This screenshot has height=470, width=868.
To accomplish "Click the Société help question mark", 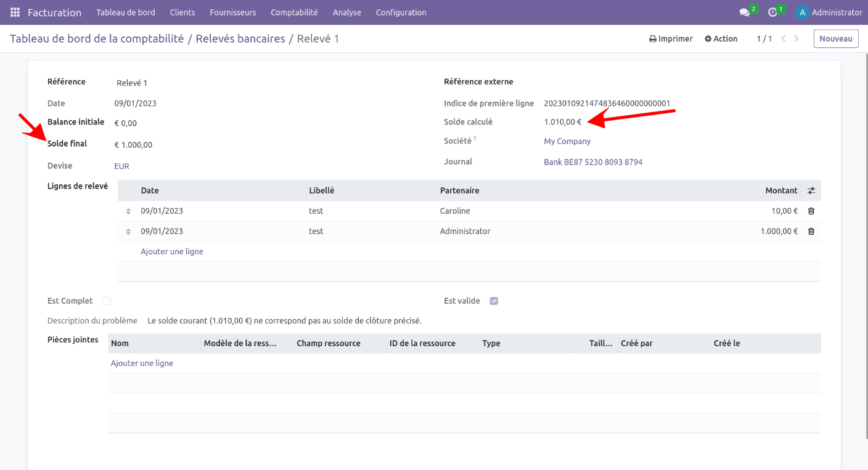I will pos(475,139).
